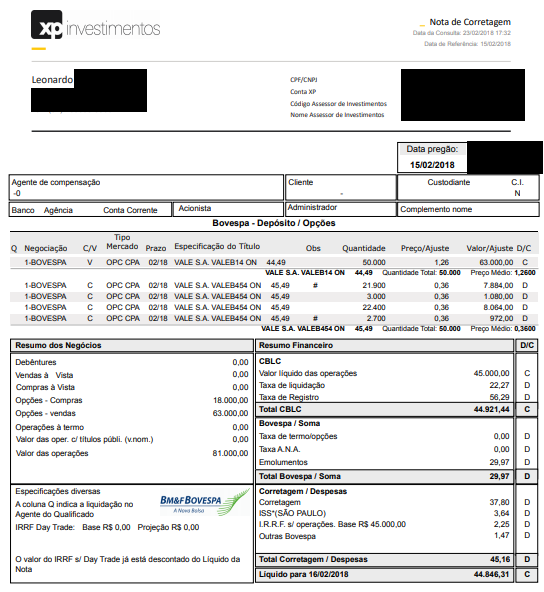Click the Especificação do Título column header

(217, 246)
